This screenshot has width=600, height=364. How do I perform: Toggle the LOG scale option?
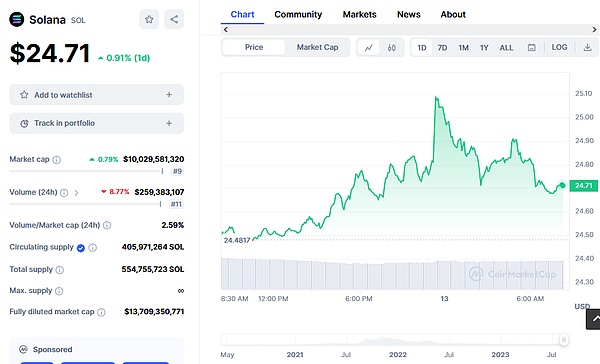(559, 47)
